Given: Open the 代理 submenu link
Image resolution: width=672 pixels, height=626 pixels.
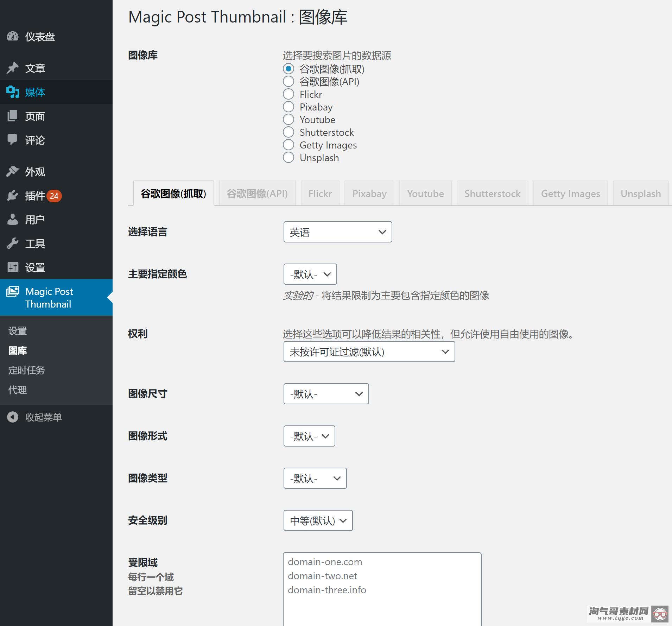Looking at the screenshot, I should point(18,390).
